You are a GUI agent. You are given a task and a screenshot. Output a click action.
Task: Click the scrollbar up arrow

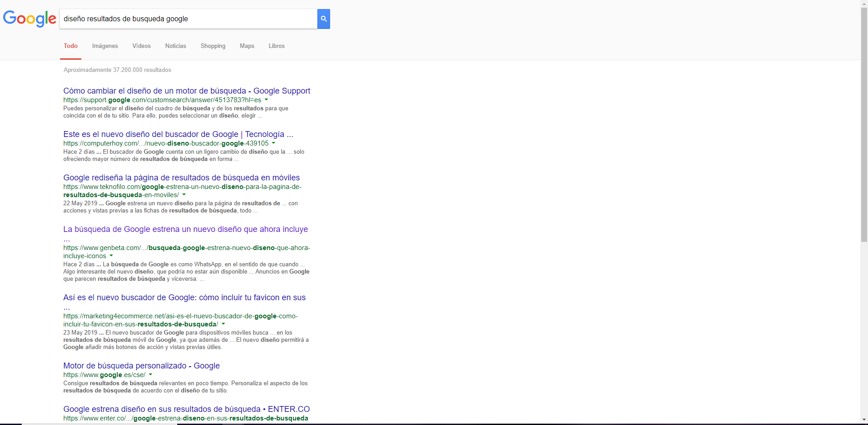[864, 4]
